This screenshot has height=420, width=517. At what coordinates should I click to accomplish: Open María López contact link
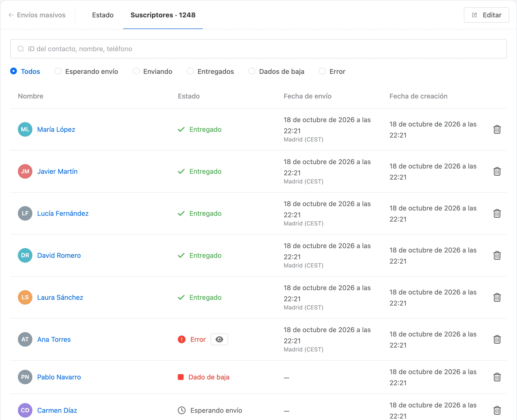56,129
